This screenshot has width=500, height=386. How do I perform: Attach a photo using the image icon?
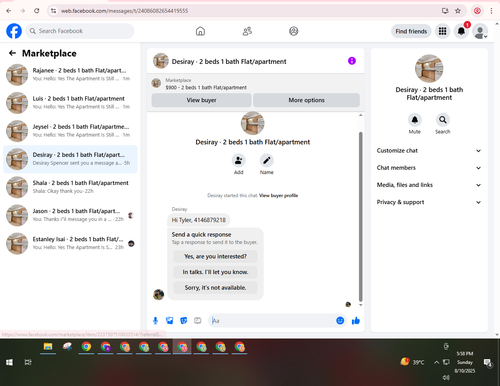[170, 321]
